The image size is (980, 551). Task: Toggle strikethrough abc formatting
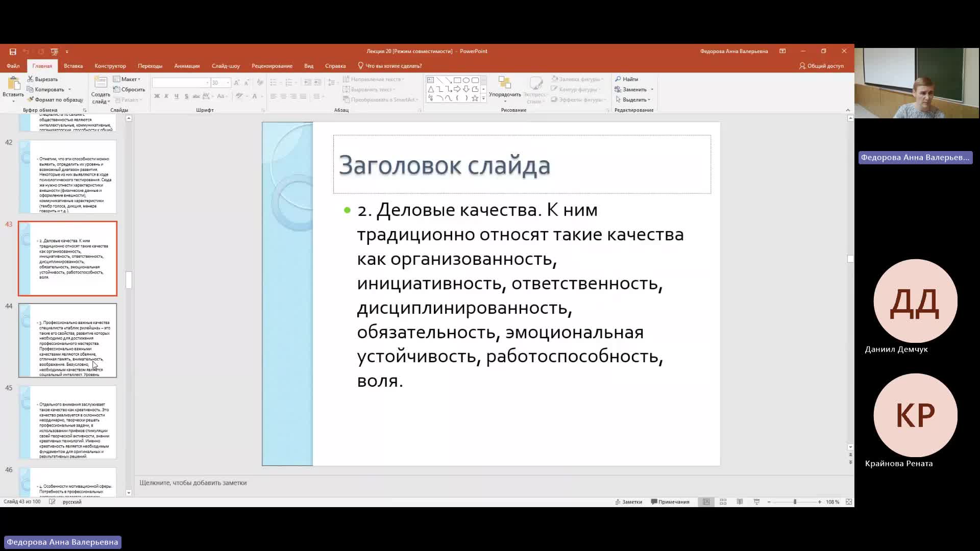point(197,96)
